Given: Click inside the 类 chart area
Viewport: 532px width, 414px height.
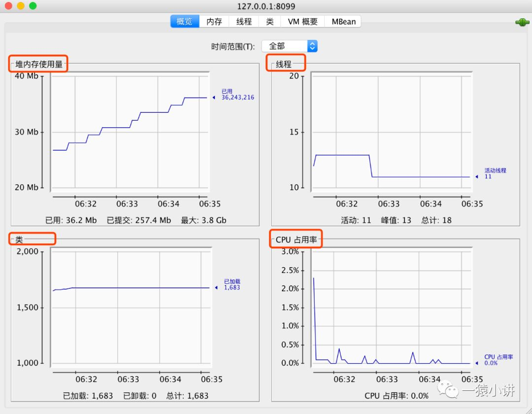Looking at the screenshot, I should [x=132, y=308].
